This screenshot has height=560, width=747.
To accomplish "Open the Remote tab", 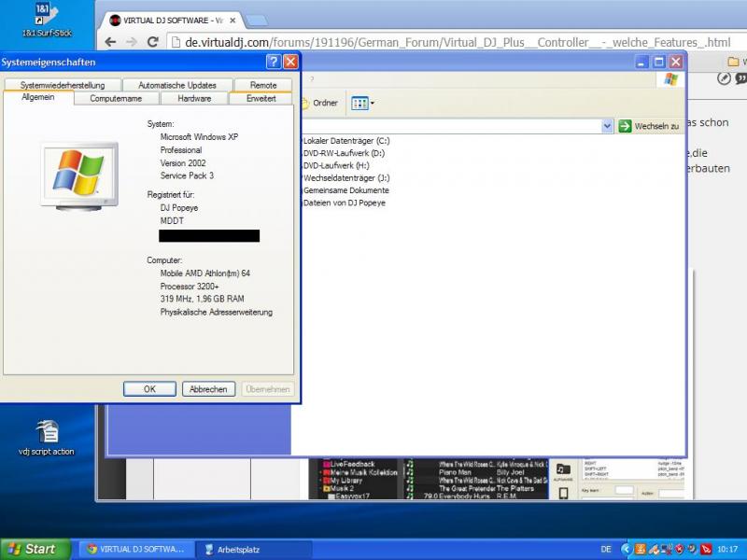I will [263, 85].
